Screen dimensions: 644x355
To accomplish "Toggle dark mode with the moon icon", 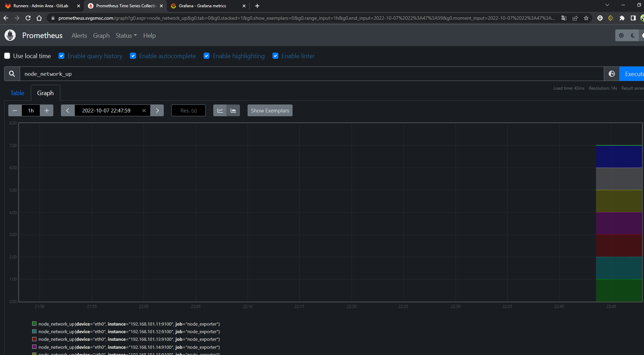I will (x=633, y=35).
